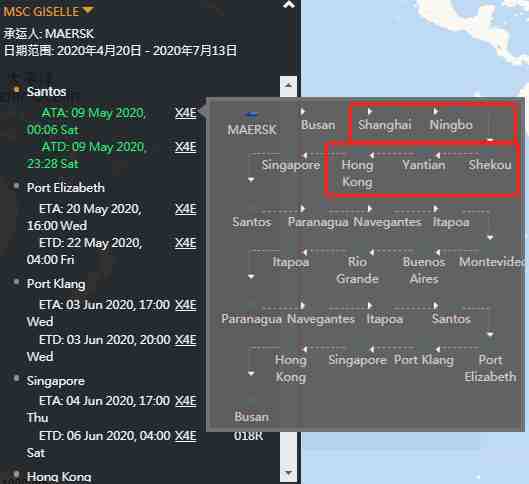Click the Port Klang bullet marker icon
This screenshot has width=529, height=484.
pos(16,282)
